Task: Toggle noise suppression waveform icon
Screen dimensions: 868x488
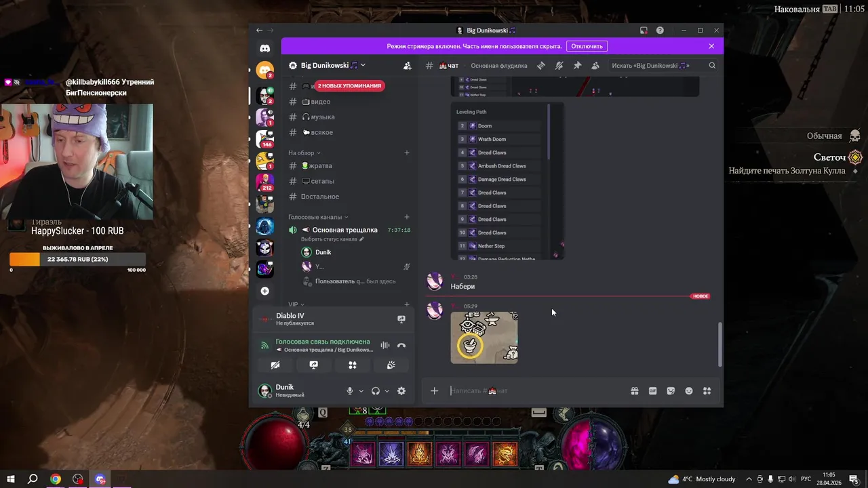Action: pos(385,346)
